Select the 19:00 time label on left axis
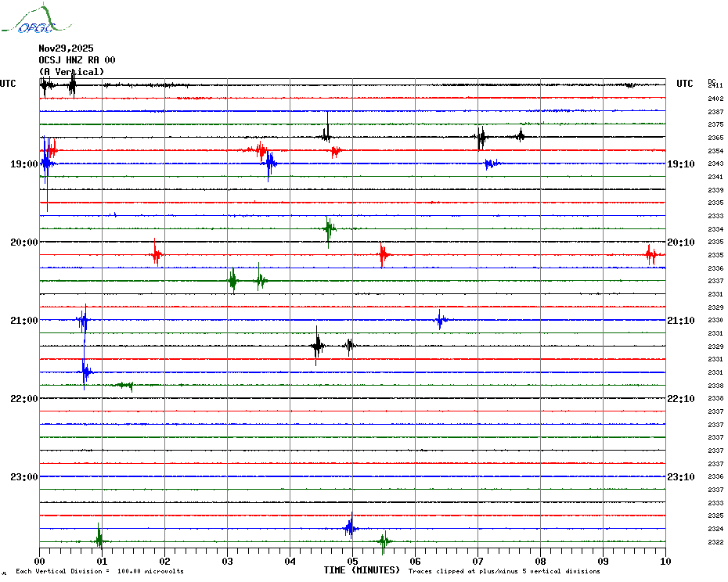This screenshot has width=728, height=582. coord(24,164)
